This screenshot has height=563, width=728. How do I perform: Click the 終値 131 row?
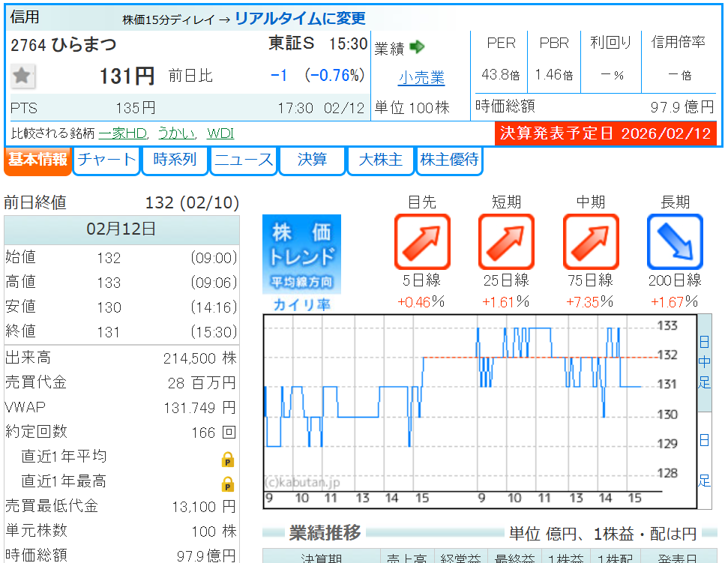(x=121, y=331)
